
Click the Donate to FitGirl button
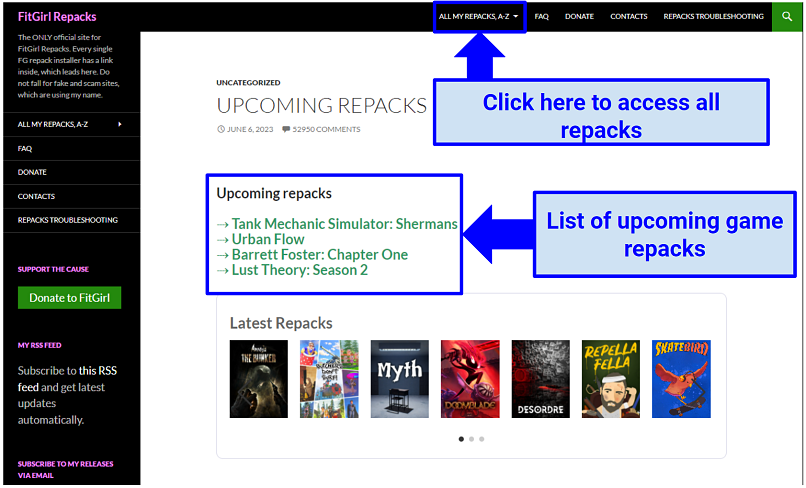pos(69,298)
